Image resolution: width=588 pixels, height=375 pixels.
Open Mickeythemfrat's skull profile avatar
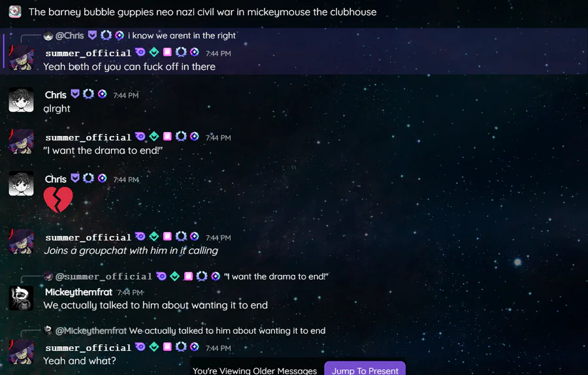click(x=21, y=298)
